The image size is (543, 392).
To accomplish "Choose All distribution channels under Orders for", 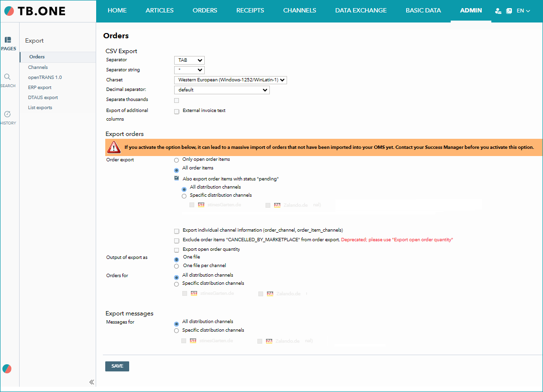I will pos(177,277).
